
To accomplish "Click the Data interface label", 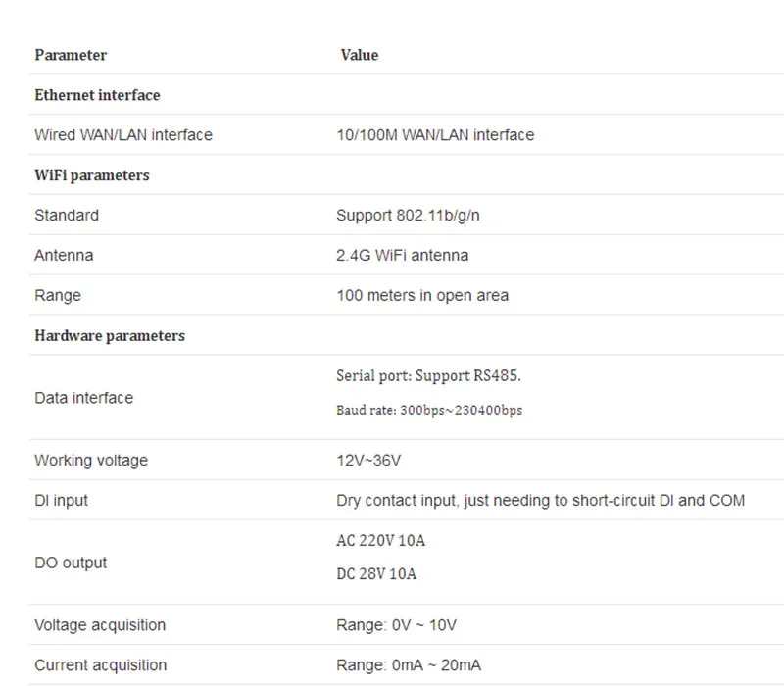I will (x=84, y=398).
